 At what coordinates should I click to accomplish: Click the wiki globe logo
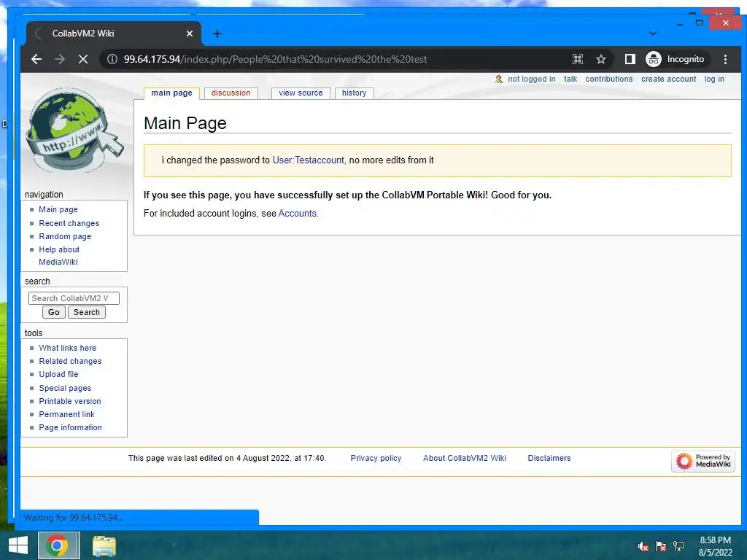[x=74, y=130]
